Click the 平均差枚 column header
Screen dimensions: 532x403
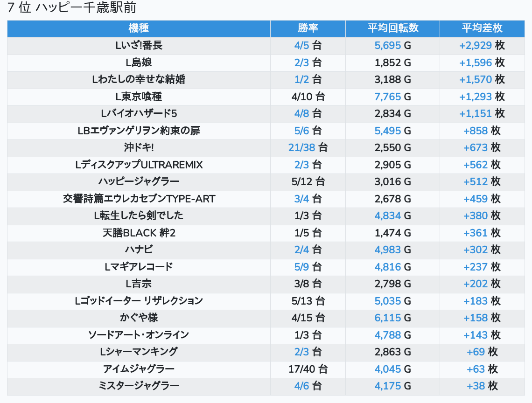482,28
